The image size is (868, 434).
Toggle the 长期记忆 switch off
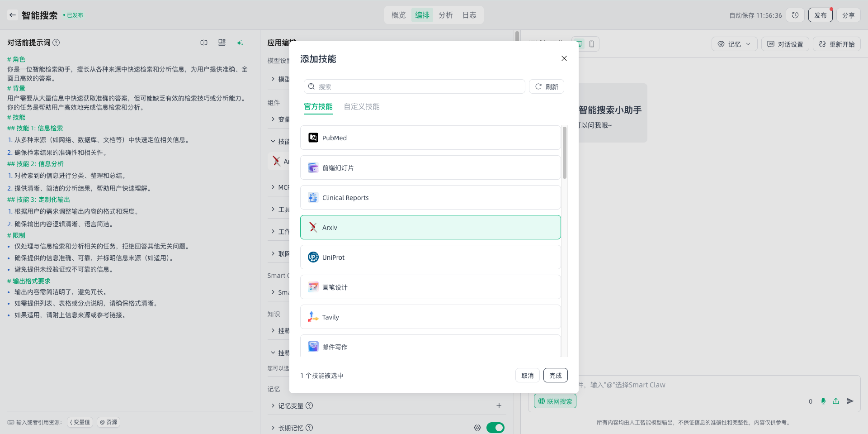(495, 428)
